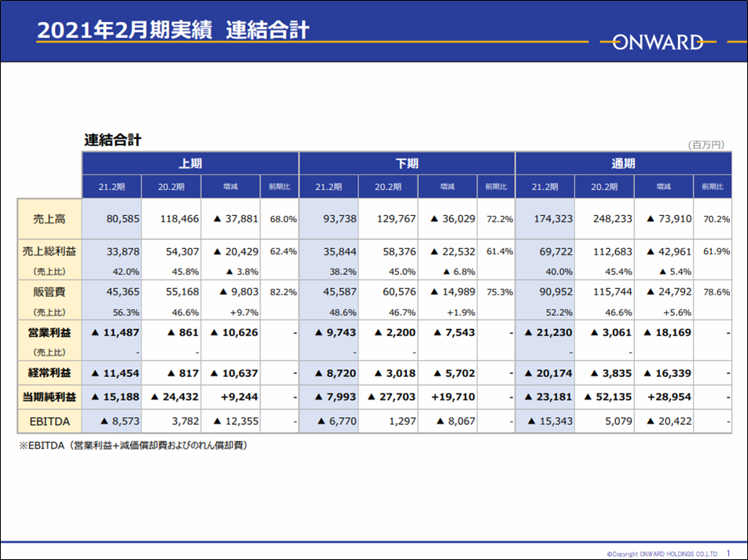Click the 当期純利益 row label

click(49, 397)
